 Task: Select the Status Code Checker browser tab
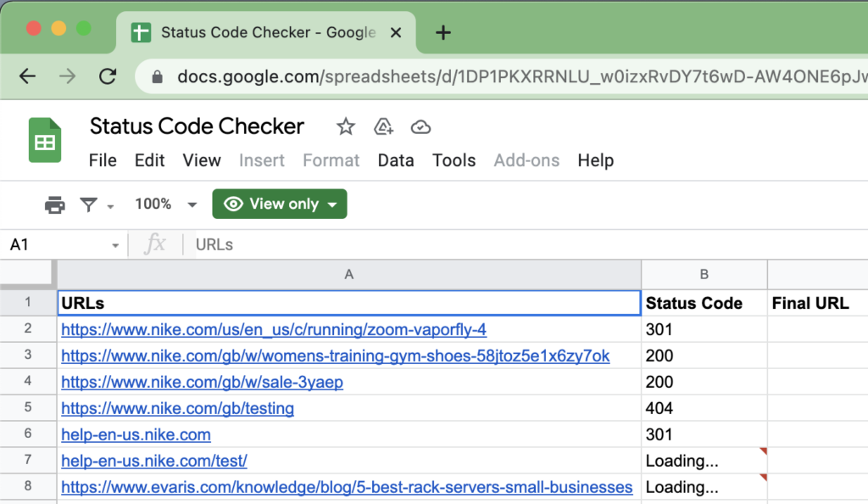[254, 32]
